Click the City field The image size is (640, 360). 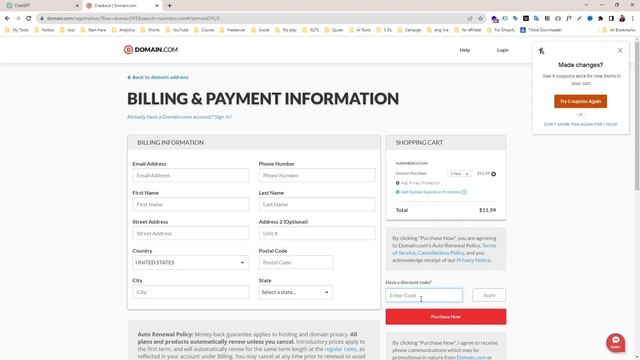pyautogui.click(x=190, y=292)
